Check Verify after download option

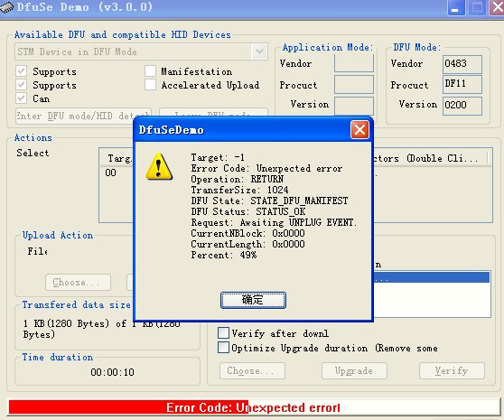223,333
